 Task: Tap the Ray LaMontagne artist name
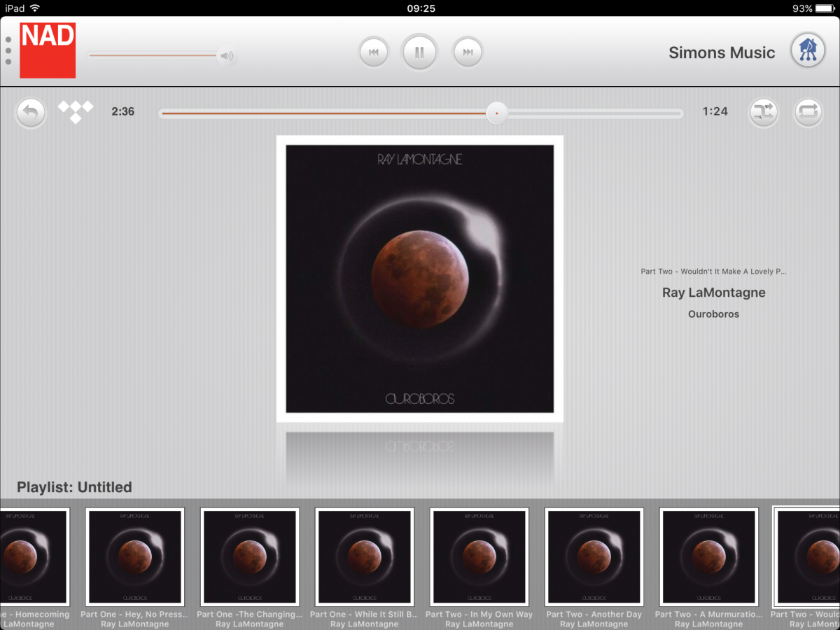click(x=714, y=293)
